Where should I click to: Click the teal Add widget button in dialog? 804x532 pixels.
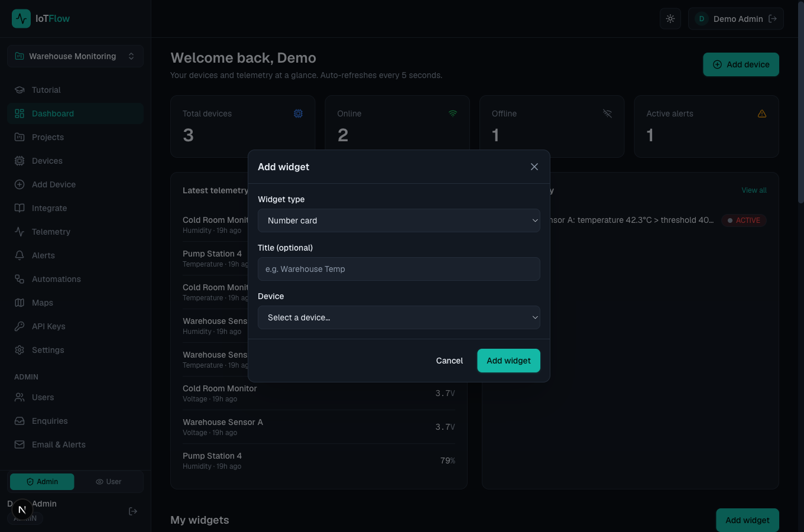tap(508, 361)
